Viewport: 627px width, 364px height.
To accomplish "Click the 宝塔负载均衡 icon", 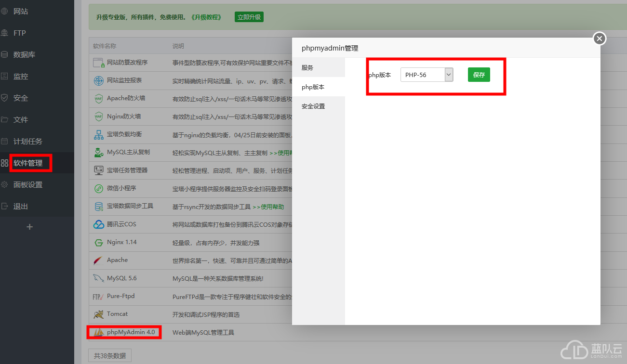I will pos(99,135).
